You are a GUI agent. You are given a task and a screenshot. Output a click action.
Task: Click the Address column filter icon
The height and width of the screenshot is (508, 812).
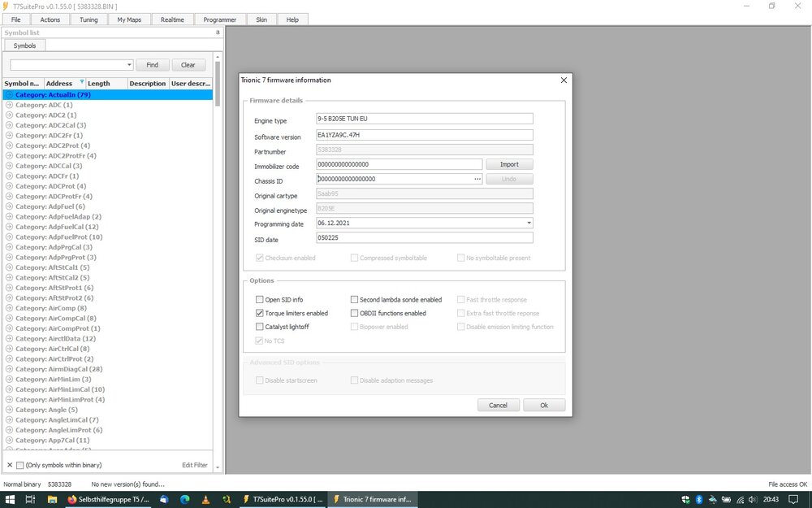click(x=82, y=82)
